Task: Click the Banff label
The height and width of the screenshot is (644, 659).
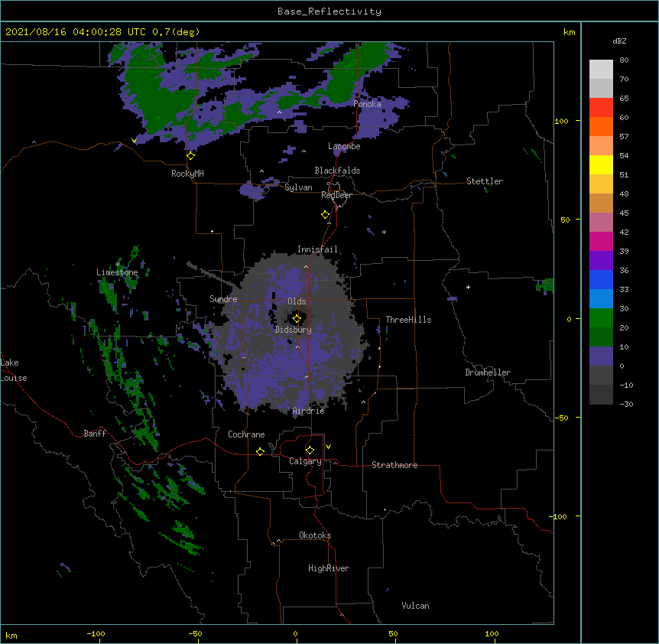Action: pos(95,434)
